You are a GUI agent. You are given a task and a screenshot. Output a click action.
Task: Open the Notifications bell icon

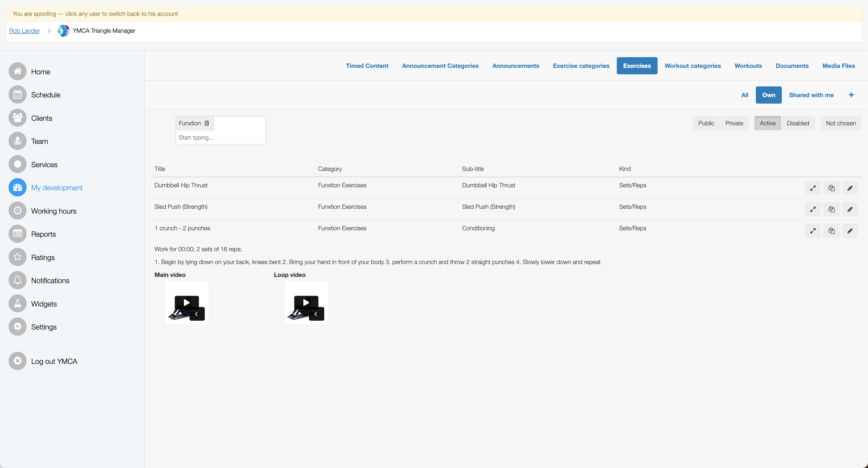[x=17, y=280]
